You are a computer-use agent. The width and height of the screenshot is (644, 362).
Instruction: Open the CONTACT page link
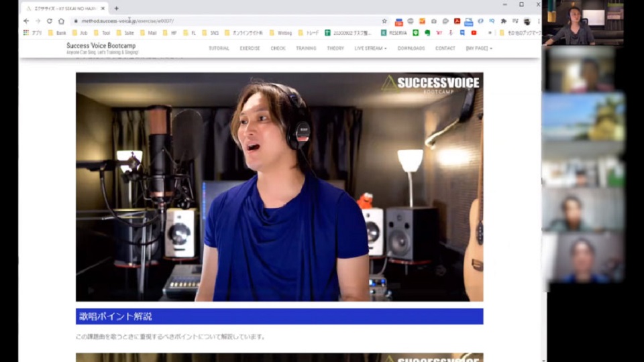(445, 48)
